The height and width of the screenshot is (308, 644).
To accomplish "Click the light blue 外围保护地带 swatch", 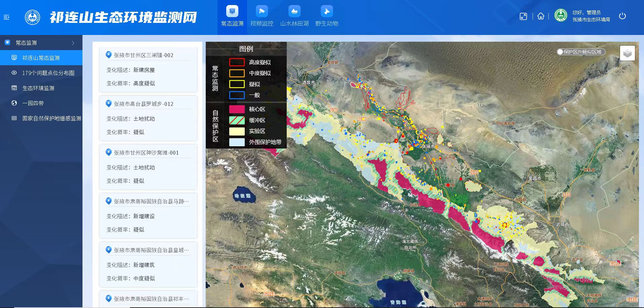I will point(237,142).
